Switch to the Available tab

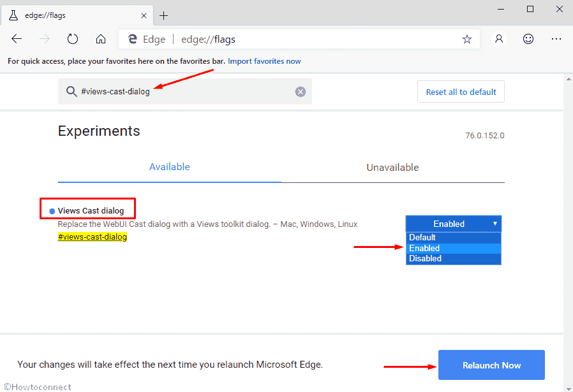tap(170, 167)
